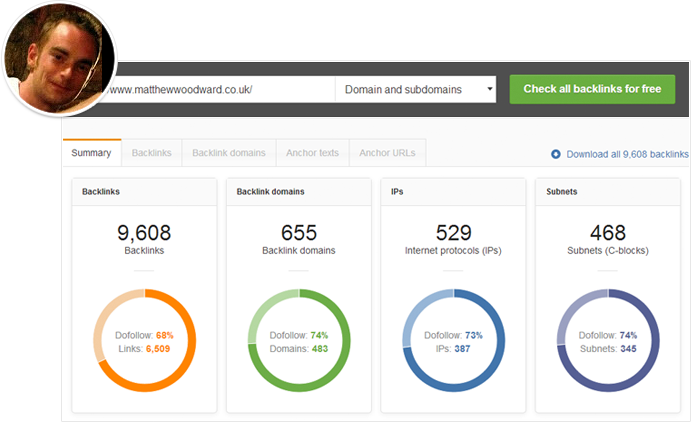Click the profile photo avatar
The height and width of the screenshot is (422, 691).
(x=53, y=59)
